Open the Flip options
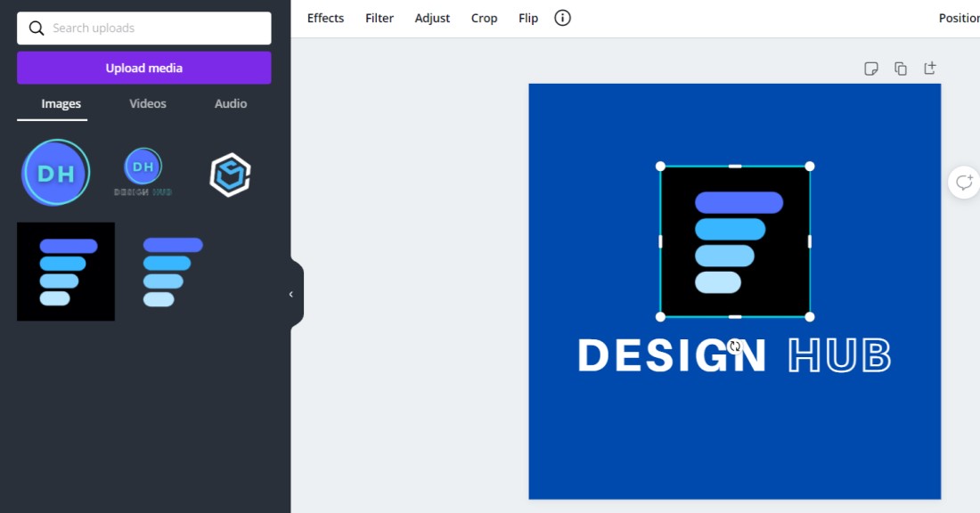The height and width of the screenshot is (513, 980). point(528,18)
